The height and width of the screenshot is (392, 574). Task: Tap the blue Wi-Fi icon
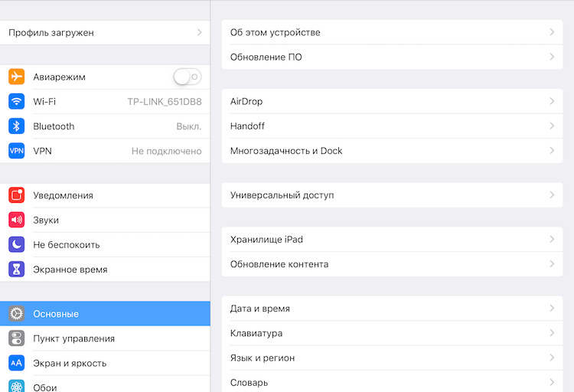click(x=17, y=102)
